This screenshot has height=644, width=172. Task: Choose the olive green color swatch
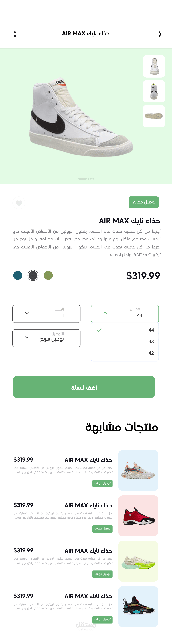coord(48,275)
